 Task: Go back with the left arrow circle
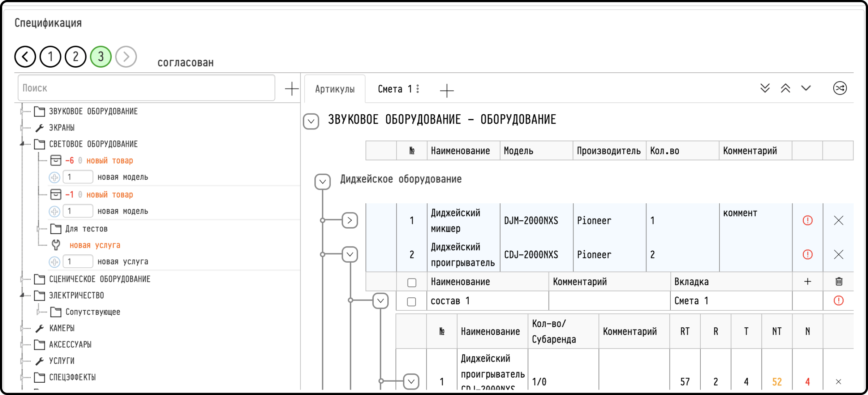click(x=25, y=57)
